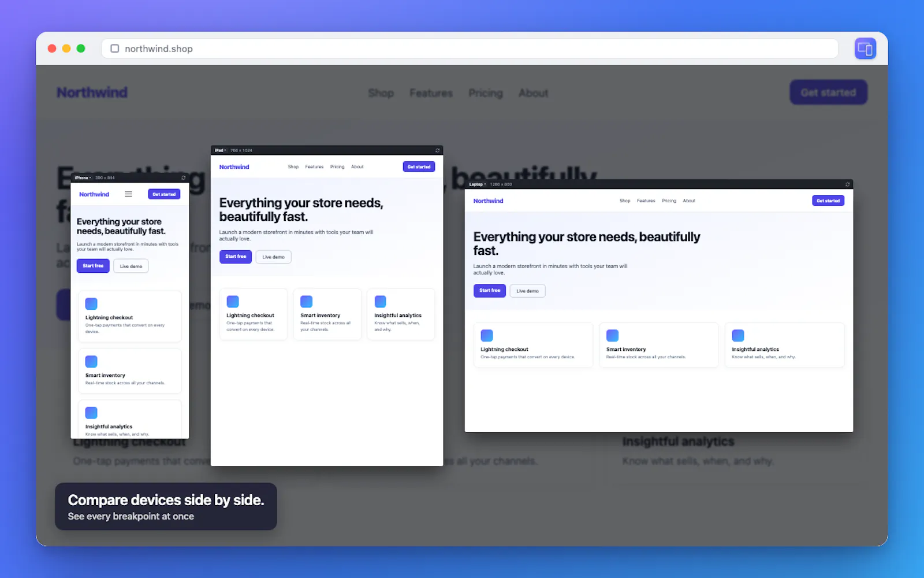Click the dimmed Northwind logo on background page
The image size is (924, 578).
coord(92,92)
